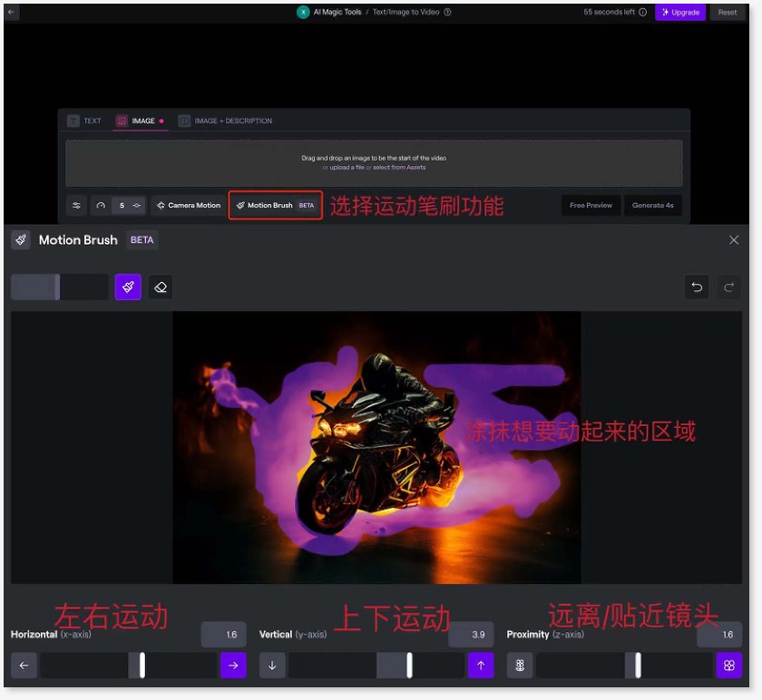Viewport: 762px width, 700px height.
Task: Toggle the Motion Brush BETA feature
Action: point(275,205)
